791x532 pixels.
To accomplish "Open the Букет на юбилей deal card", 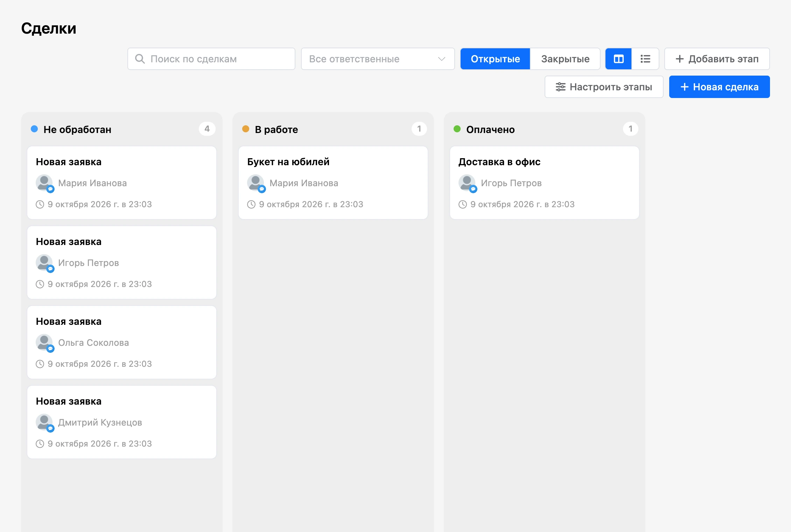I will coord(333,183).
